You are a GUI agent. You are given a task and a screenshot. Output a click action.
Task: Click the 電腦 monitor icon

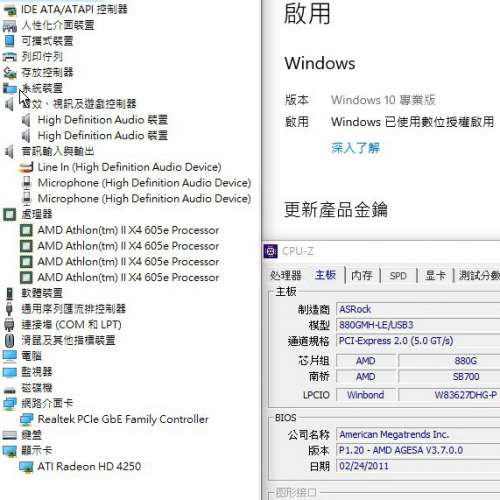pyautogui.click(x=9, y=356)
